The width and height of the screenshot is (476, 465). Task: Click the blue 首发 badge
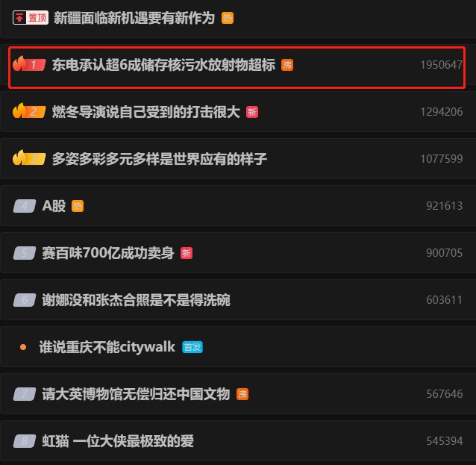192,347
